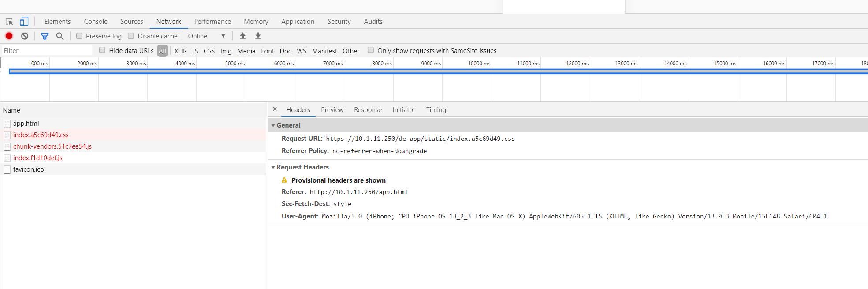Filter requests by Doc
This screenshot has width=868, height=289.
tap(286, 51)
